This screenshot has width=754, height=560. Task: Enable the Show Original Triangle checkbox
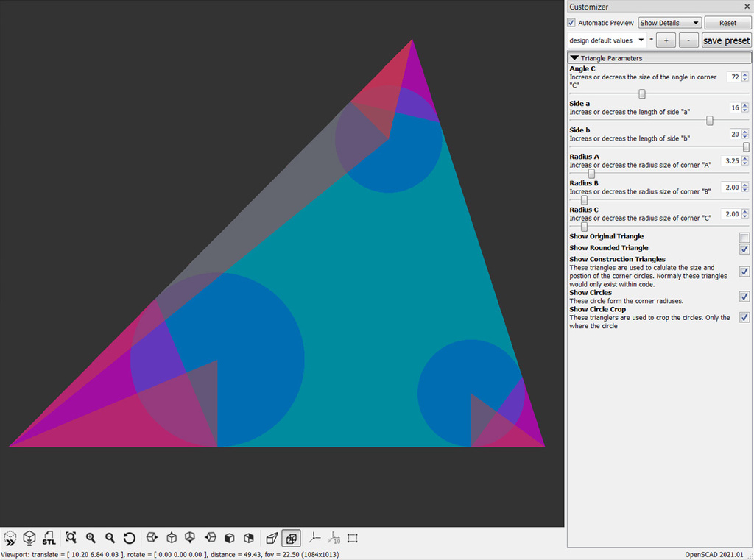pos(744,238)
